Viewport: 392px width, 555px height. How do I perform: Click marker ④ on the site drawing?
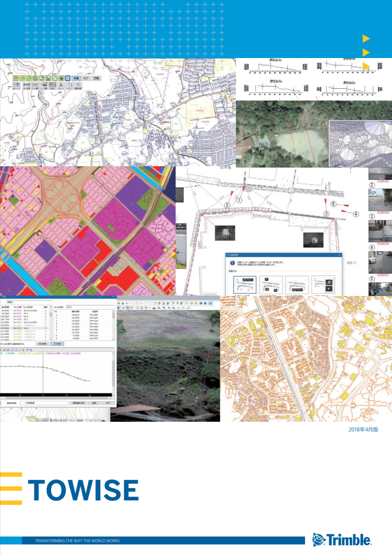pyautogui.click(x=355, y=214)
